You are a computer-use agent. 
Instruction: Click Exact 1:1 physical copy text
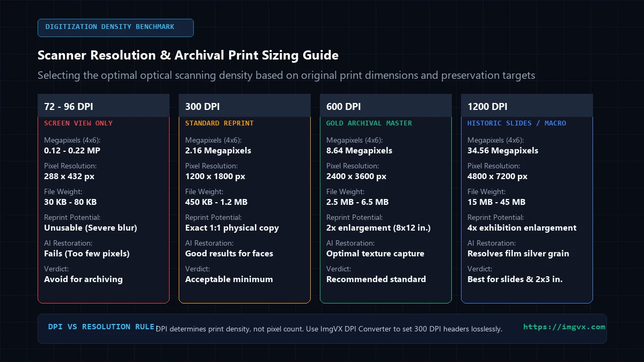232,228
